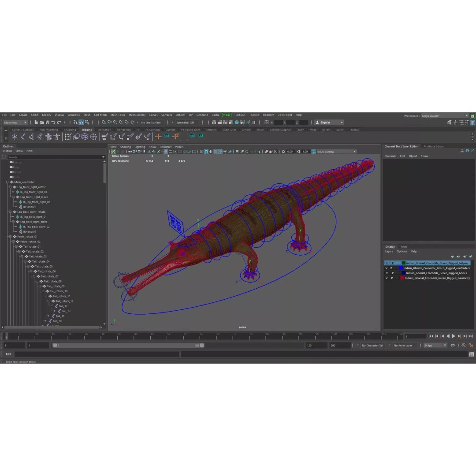This screenshot has width=476, height=476.
Task: Click the Play Forwards button
Action: pyautogui.click(x=454, y=336)
